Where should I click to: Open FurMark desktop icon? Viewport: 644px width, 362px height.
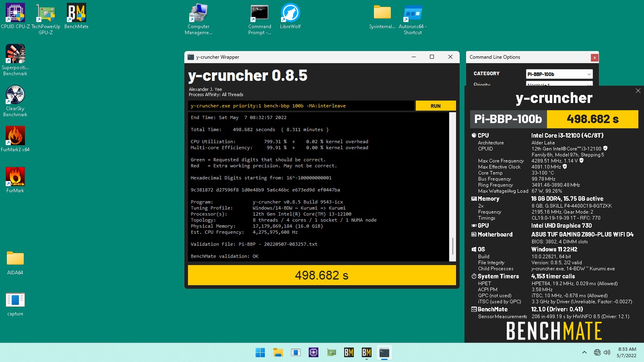tap(15, 180)
